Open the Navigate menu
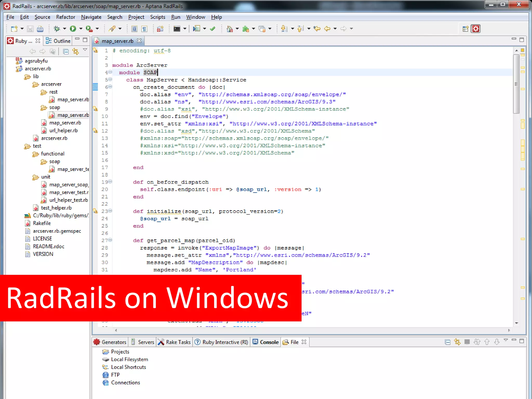 (x=91, y=17)
